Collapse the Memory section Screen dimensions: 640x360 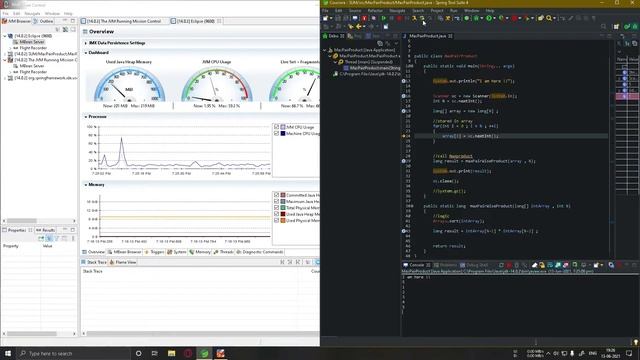[x=86, y=185]
